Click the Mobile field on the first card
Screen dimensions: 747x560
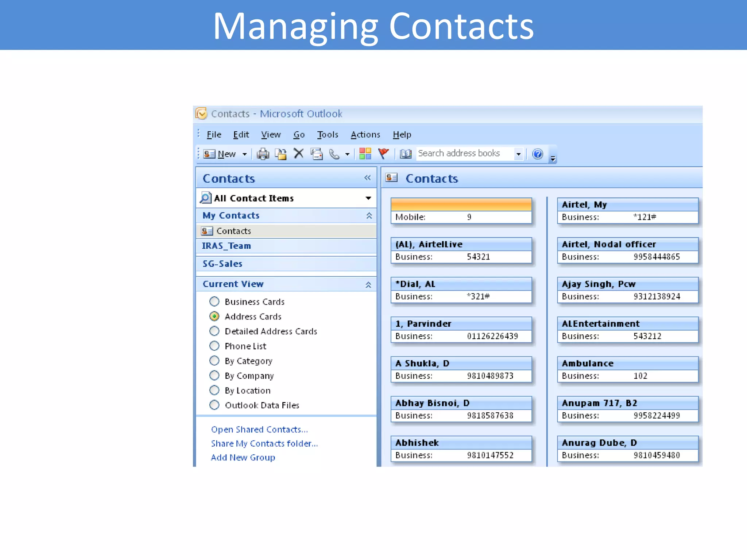(461, 217)
